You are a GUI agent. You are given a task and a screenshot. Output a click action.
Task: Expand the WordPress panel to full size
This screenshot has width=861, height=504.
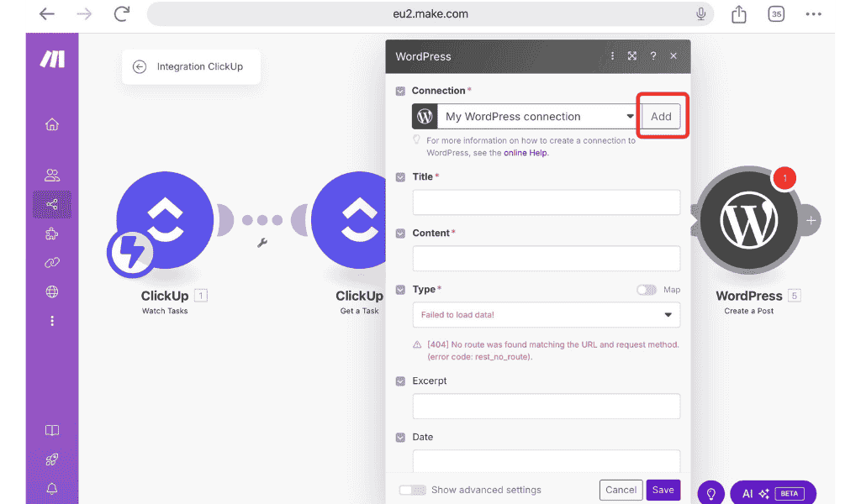pos(632,56)
